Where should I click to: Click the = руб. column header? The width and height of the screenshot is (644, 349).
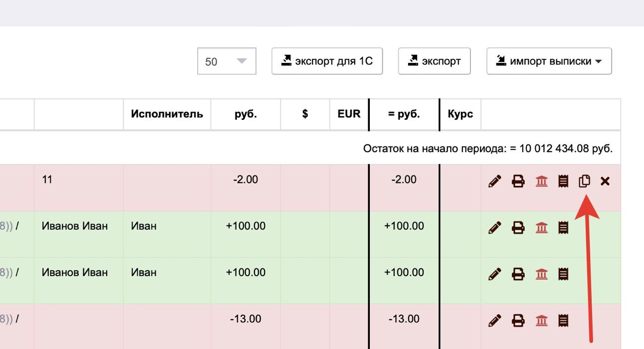pyautogui.click(x=404, y=114)
